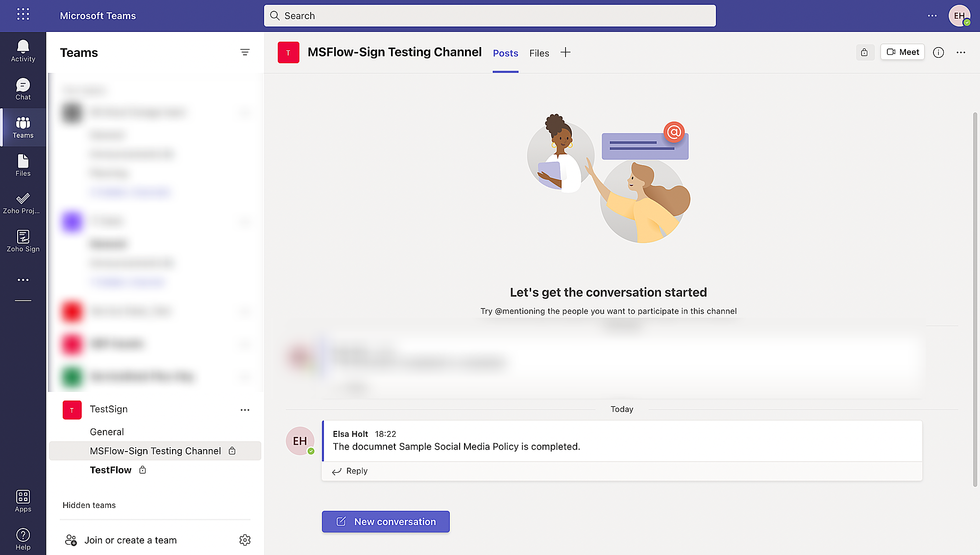Image resolution: width=980 pixels, height=555 pixels.
Task: Start a Meet video call
Action: click(903, 52)
